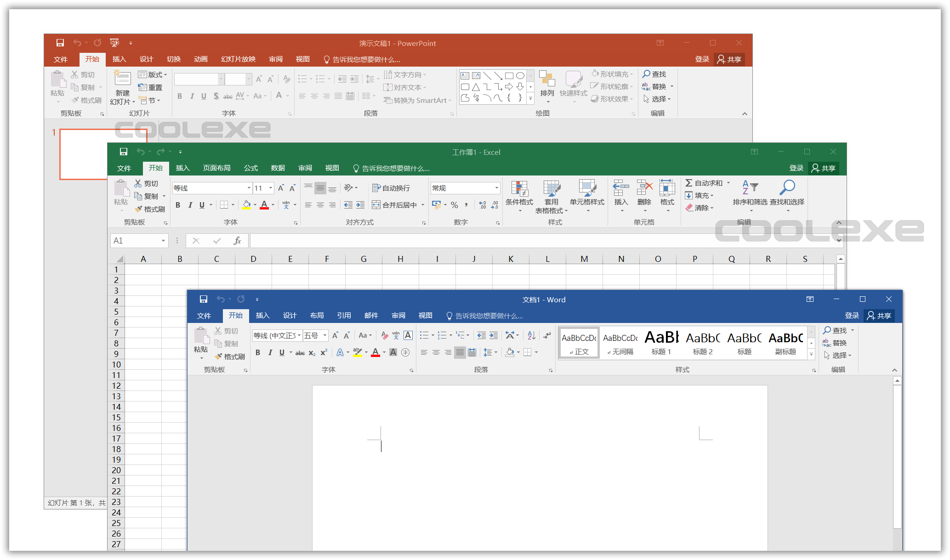Open PowerPoint 幻灯片放映 (Slide Show) tab
Screen dimensions: 950x560
238,59
